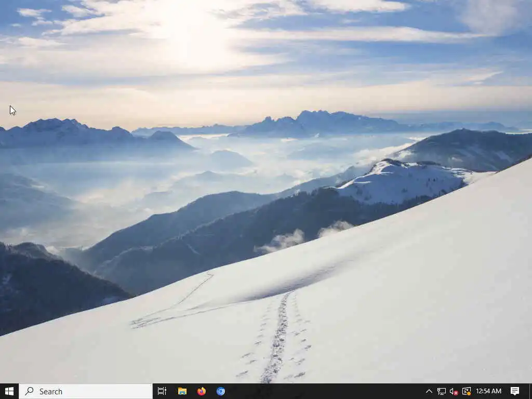Show hidden system tray icons
Image resolution: width=532 pixels, height=399 pixels.
pos(429,391)
